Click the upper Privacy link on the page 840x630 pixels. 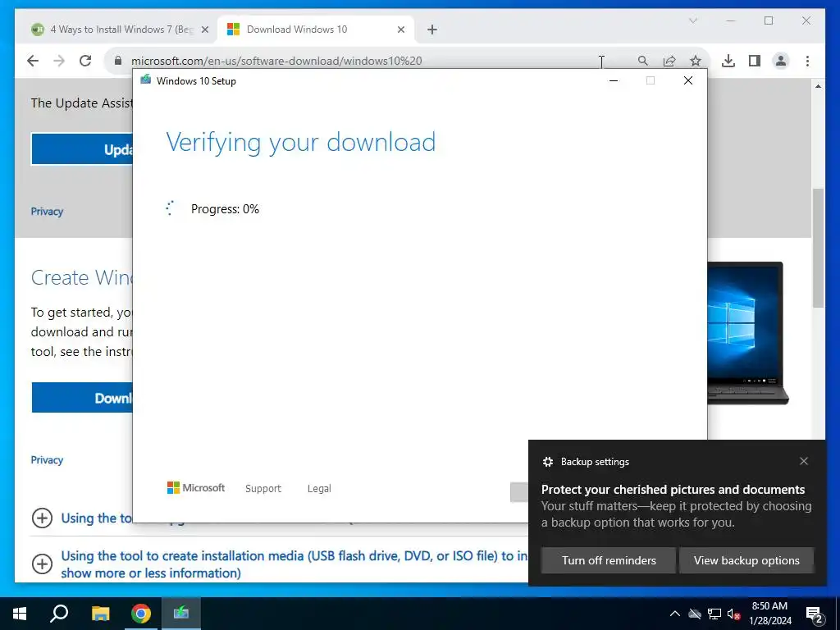[x=47, y=212]
